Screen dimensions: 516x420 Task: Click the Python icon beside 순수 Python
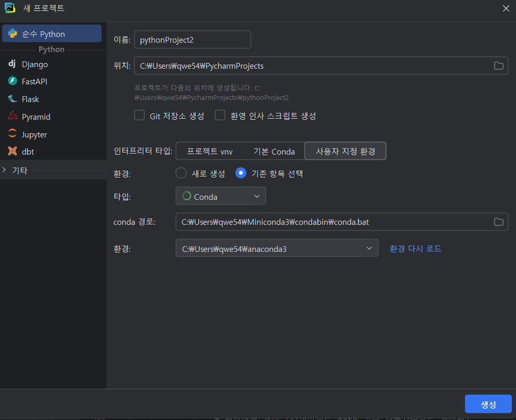point(12,34)
